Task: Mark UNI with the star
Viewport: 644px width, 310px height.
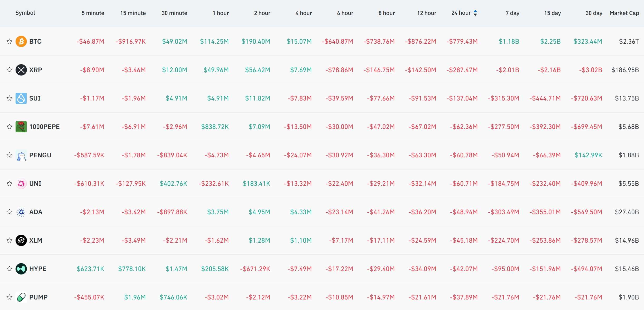Action: coord(9,183)
